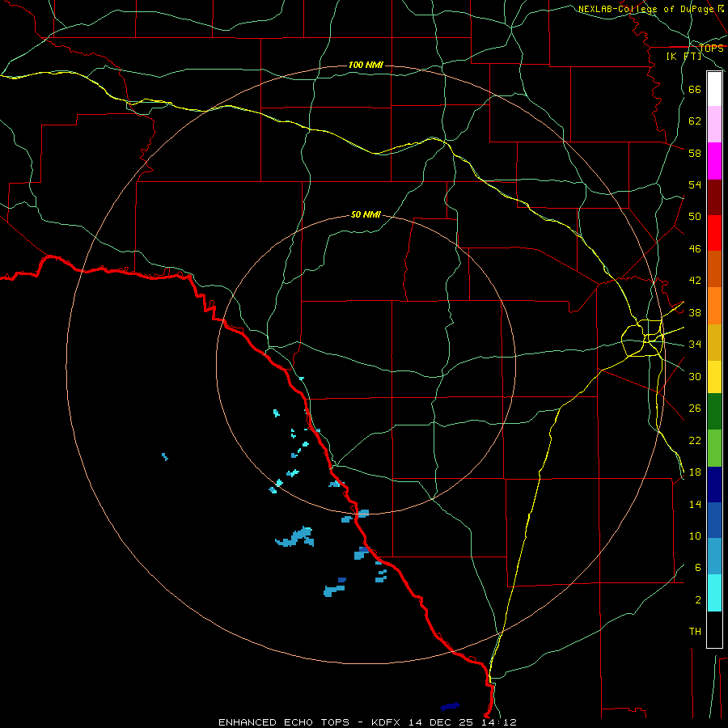Click the 30 legend label
728x728 pixels.
click(695, 376)
